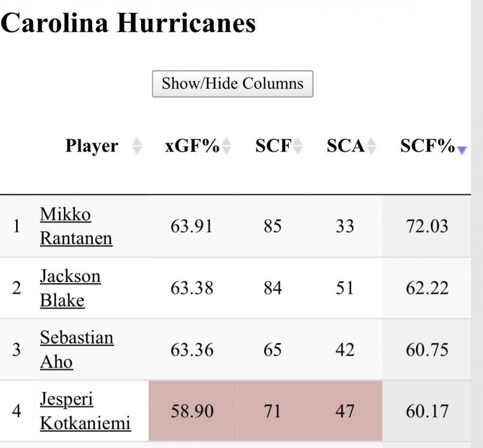The height and width of the screenshot is (448, 483).
Task: Click the xGF% column header text
Action: (x=192, y=146)
